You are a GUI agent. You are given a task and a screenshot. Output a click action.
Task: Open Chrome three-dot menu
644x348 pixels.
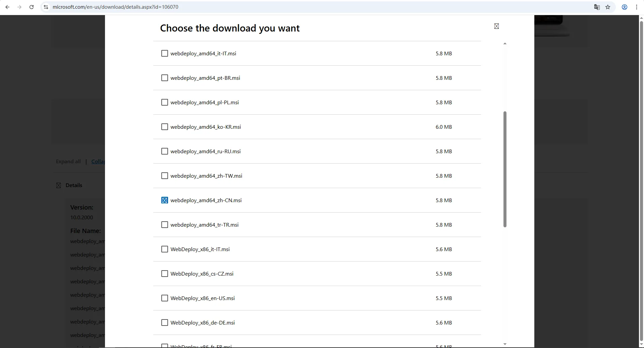coord(636,7)
